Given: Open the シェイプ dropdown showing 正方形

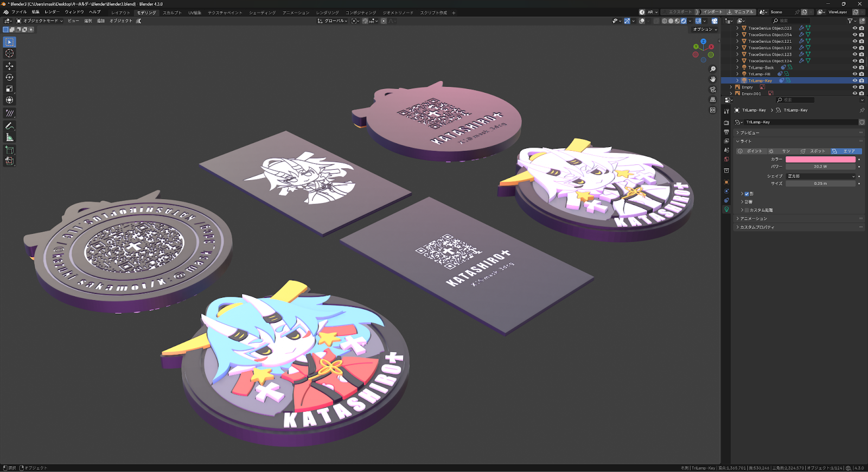Looking at the screenshot, I should [820, 176].
